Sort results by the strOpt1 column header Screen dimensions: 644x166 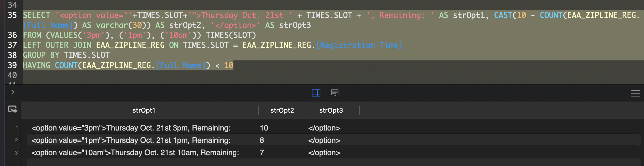(x=144, y=110)
